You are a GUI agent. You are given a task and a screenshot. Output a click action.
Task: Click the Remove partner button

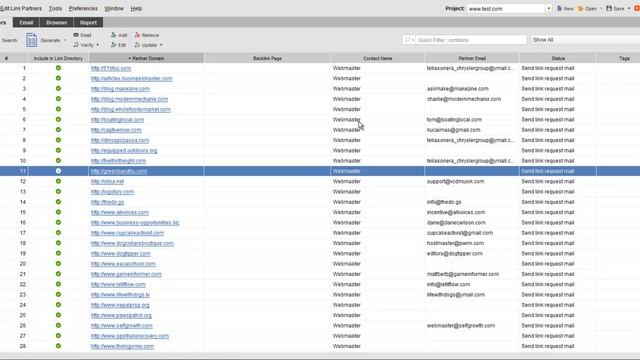pos(147,35)
